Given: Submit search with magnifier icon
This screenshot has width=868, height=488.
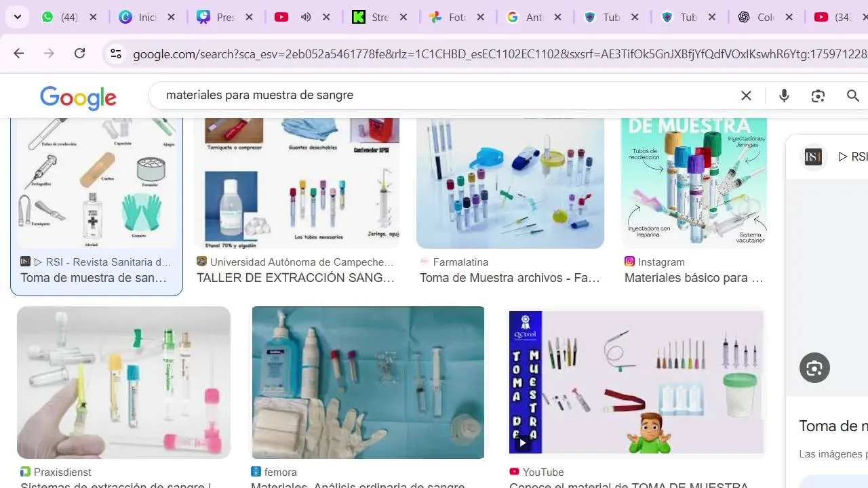Looking at the screenshot, I should [x=853, y=96].
